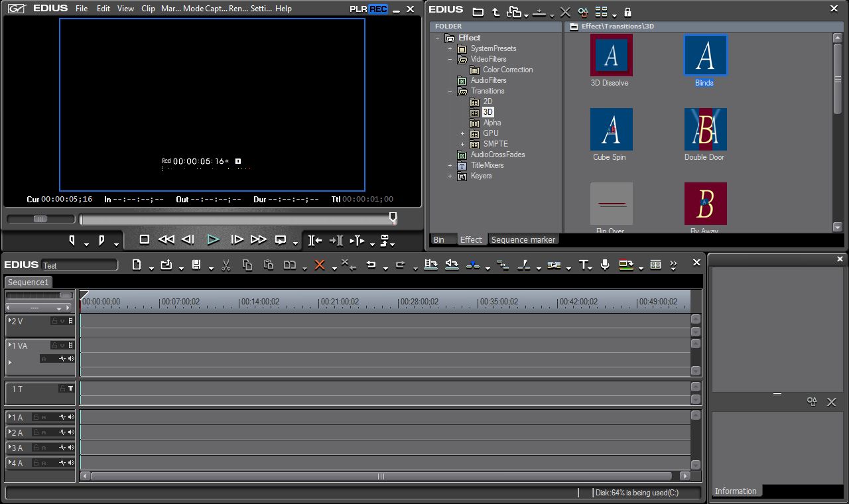This screenshot has width=849, height=504.
Task: Switch to PLR player mode
Action: (x=359, y=9)
